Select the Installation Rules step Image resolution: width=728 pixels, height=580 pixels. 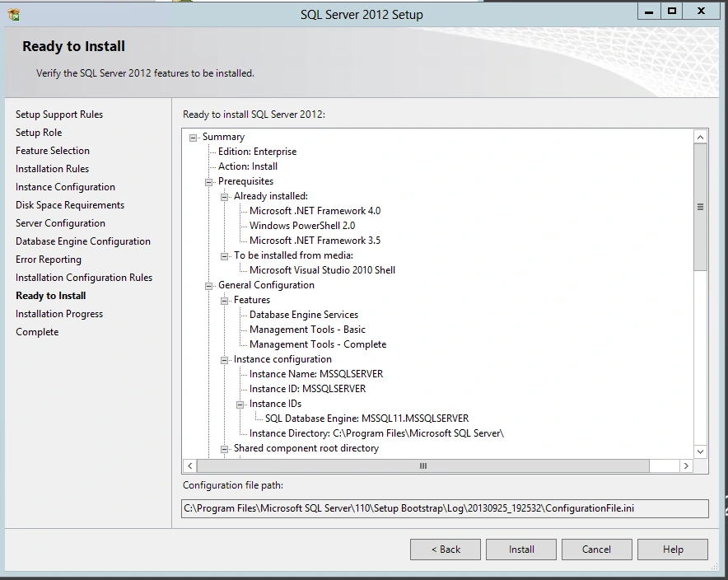(x=52, y=169)
